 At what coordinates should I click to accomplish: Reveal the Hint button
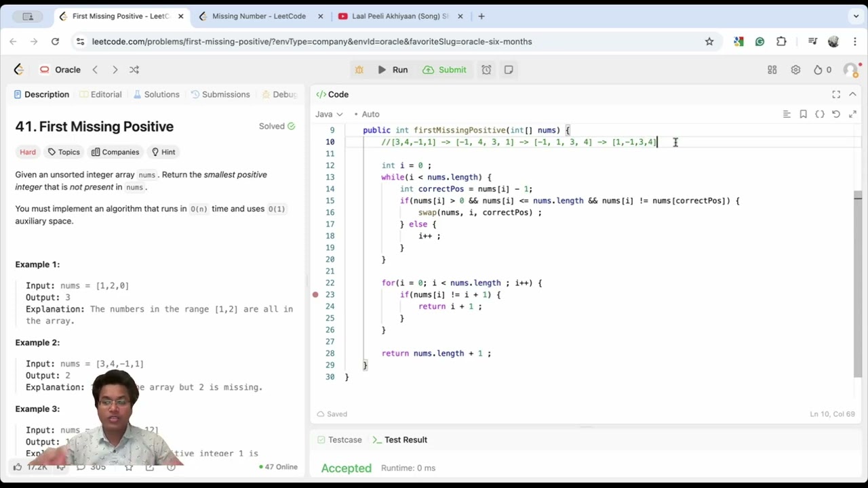(x=163, y=152)
